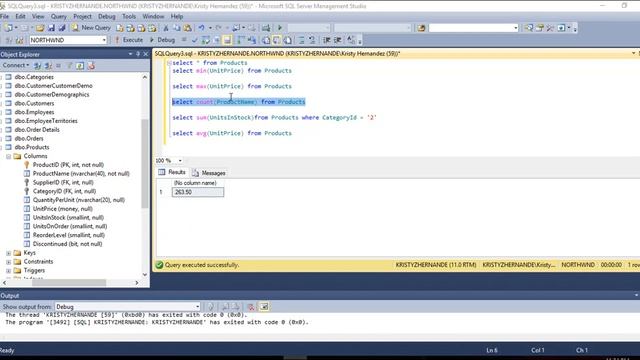
Task: Open the File menu
Action: point(4,16)
